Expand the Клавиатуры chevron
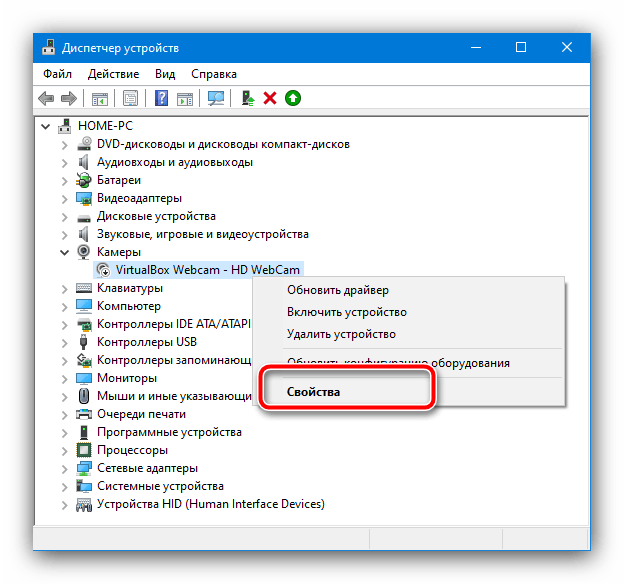This screenshot has height=584, width=624. tap(64, 289)
